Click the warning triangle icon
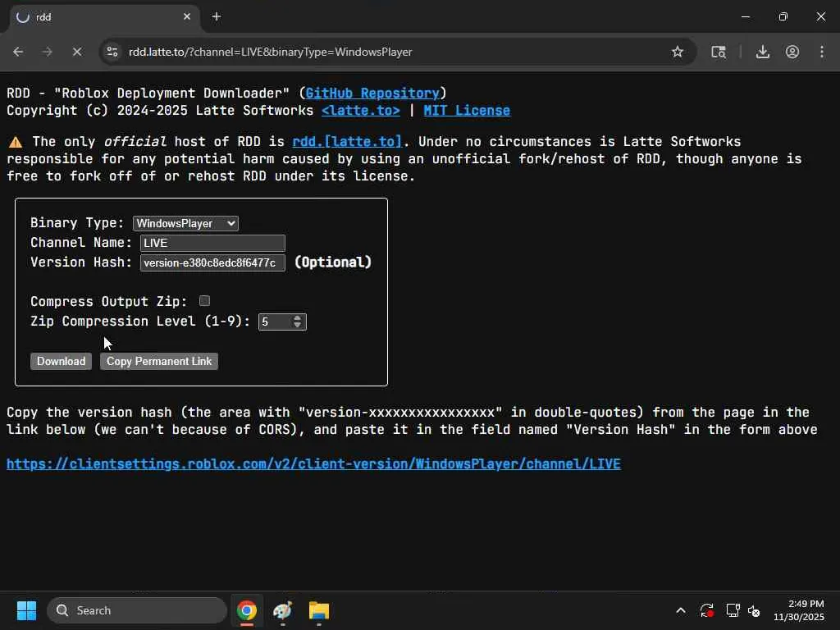840x630 pixels. click(x=16, y=142)
